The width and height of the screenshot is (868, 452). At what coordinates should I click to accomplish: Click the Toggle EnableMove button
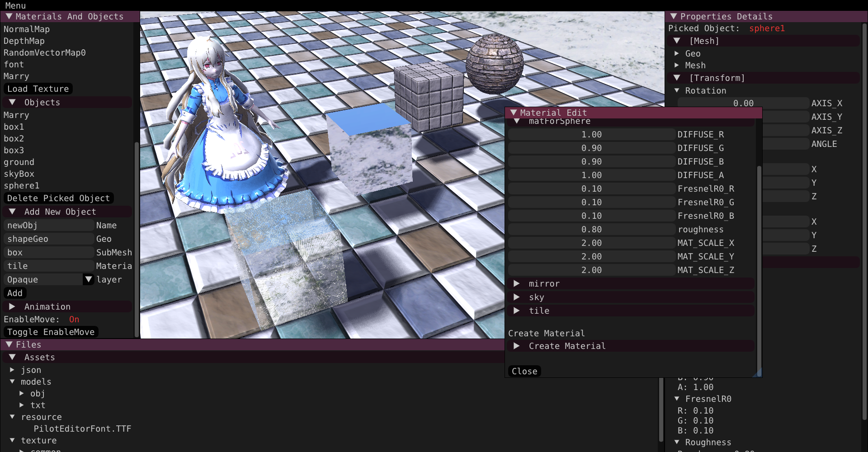51,332
